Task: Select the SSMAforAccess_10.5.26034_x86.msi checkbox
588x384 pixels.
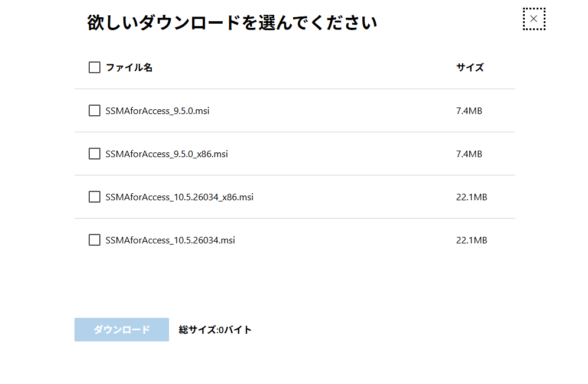Action: (95, 197)
